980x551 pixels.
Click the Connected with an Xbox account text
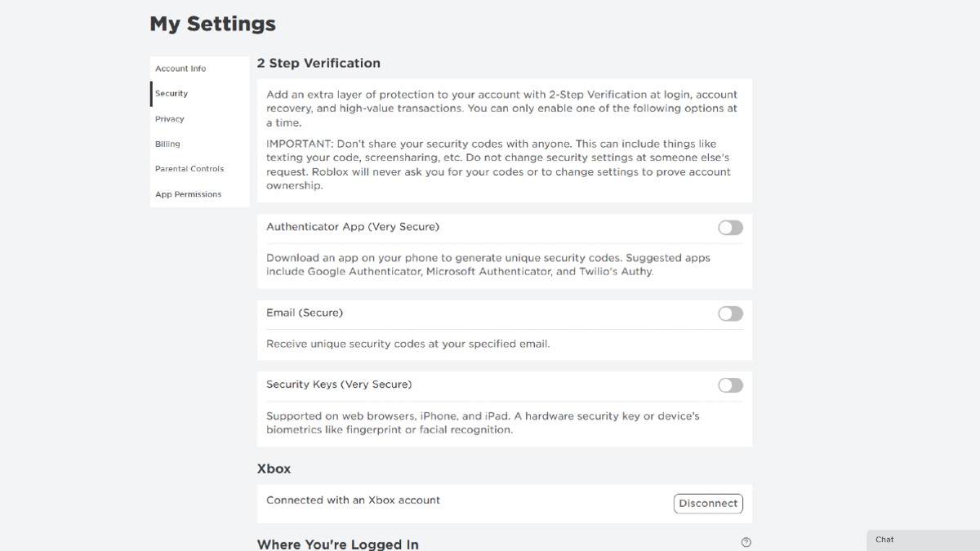click(352, 500)
